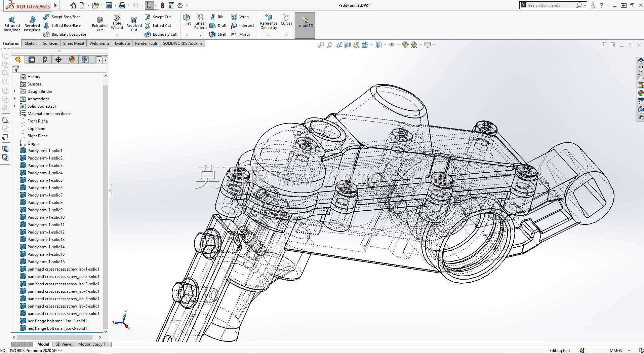The image size is (644, 354).
Task: Click the Rebuild traffic light icon
Action: coord(163,5)
